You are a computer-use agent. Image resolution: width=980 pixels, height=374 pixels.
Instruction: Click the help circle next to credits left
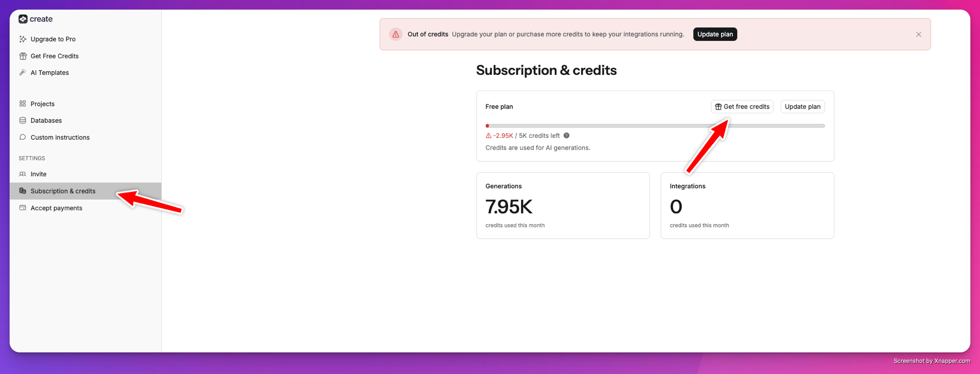pos(566,135)
